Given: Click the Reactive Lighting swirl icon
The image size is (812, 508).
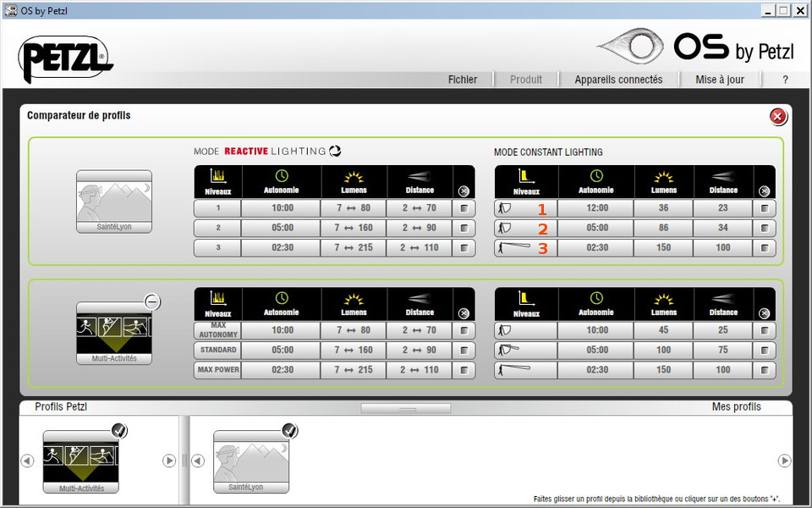Looking at the screenshot, I should click(335, 151).
